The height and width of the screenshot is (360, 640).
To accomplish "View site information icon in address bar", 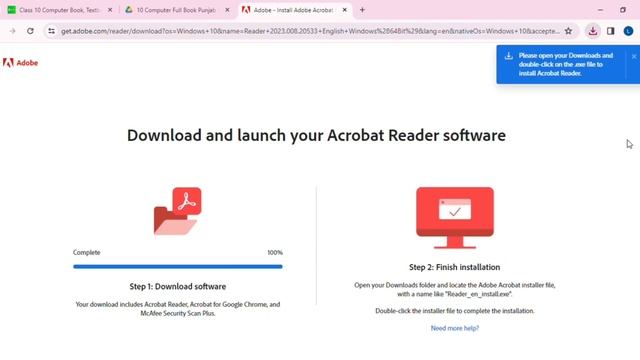I will [x=51, y=31].
